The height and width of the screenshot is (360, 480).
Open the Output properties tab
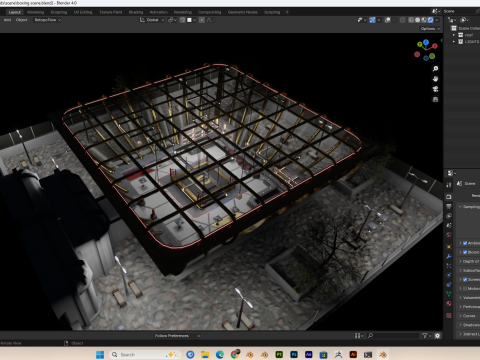(449, 206)
